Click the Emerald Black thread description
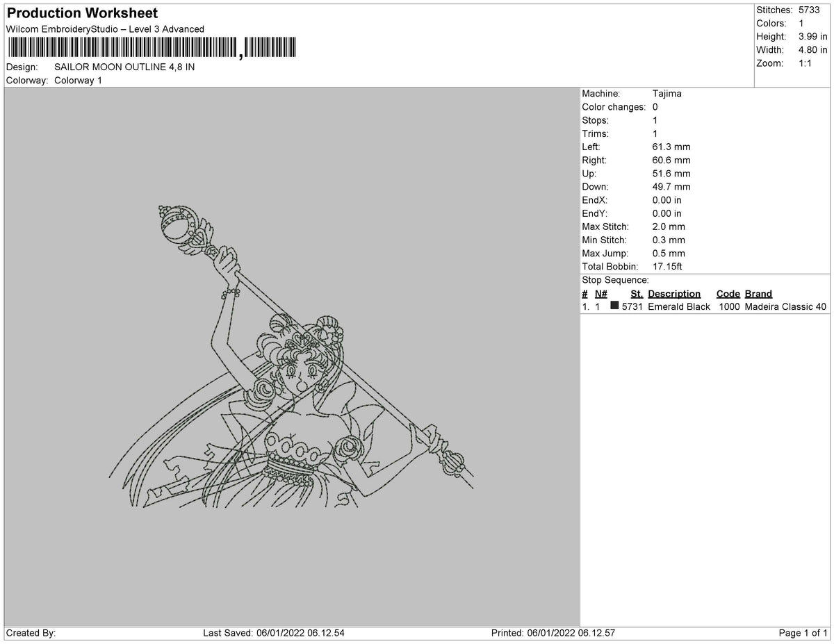 679,306
